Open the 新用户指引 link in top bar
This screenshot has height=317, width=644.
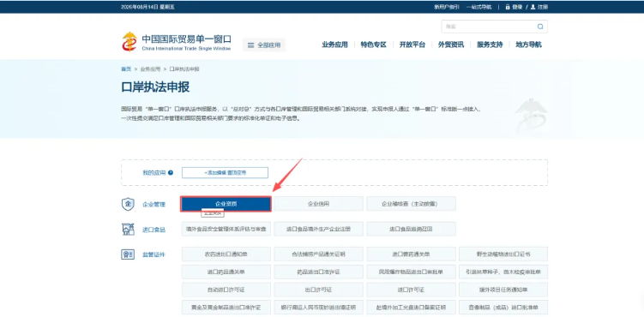447,7
